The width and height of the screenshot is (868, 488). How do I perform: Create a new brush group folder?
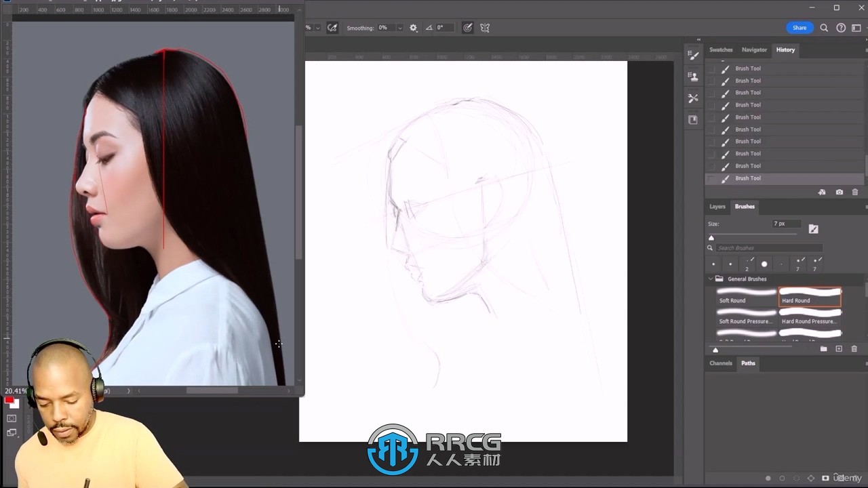pos(823,349)
